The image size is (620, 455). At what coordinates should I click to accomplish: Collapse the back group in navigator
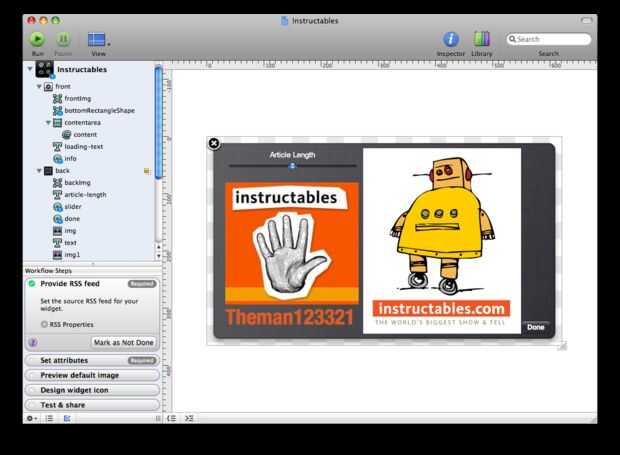(x=39, y=171)
